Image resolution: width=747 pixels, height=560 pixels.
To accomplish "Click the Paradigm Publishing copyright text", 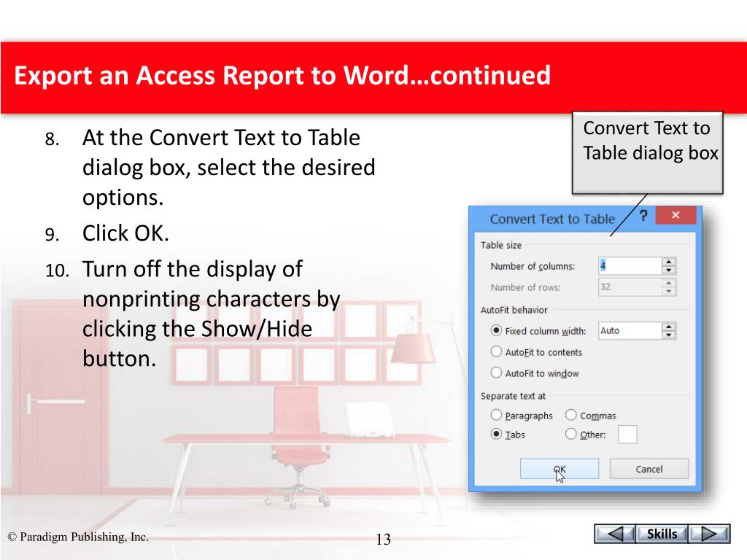I will (x=78, y=537).
